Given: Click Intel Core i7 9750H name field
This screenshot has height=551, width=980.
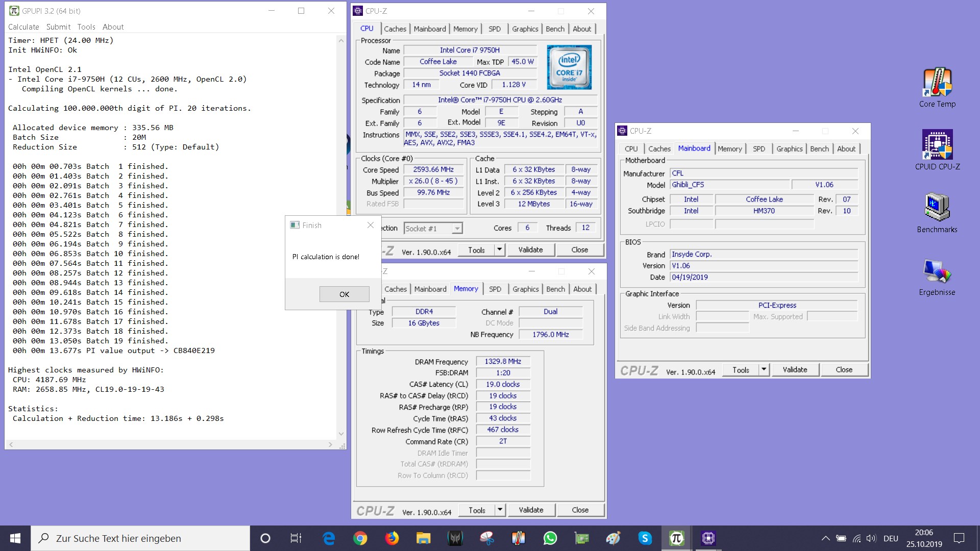Looking at the screenshot, I should [470, 50].
